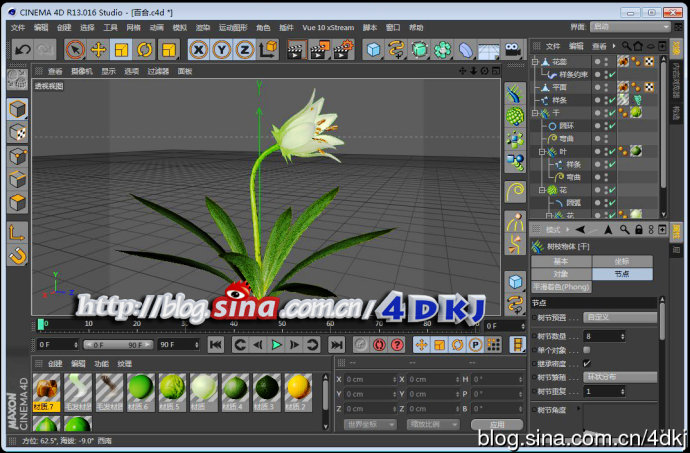Activate the Move tool in top toolbar
This screenshot has width=690, height=453.
(x=98, y=49)
